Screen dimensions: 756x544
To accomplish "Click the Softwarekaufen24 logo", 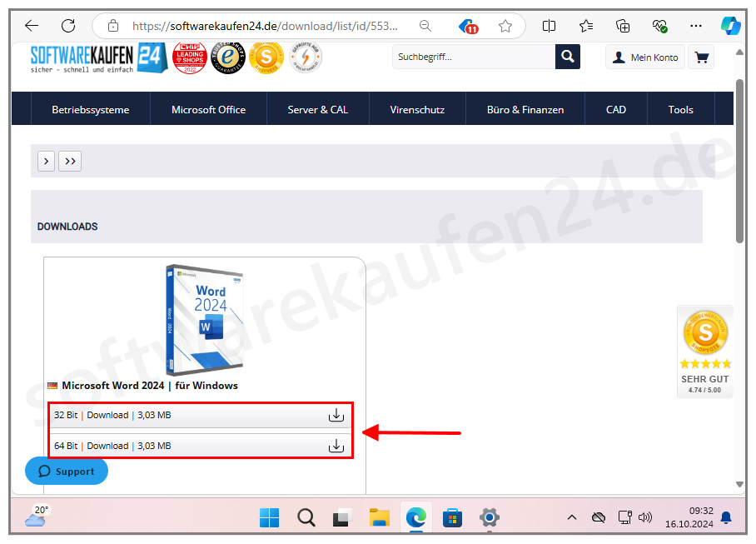I will [99, 57].
